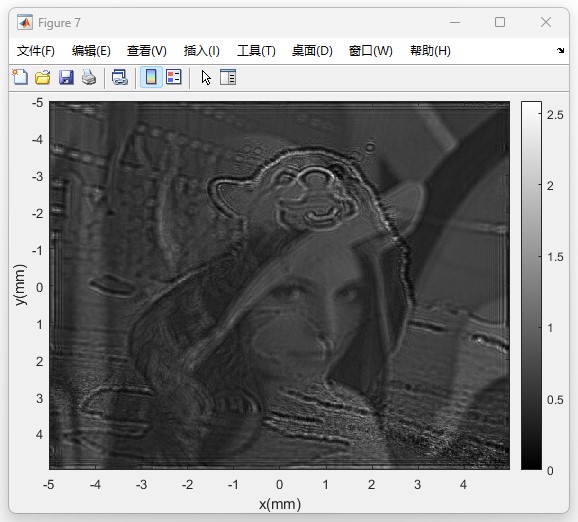Expand the 工具(T) menu
The height and width of the screenshot is (522, 578).
tap(256, 51)
